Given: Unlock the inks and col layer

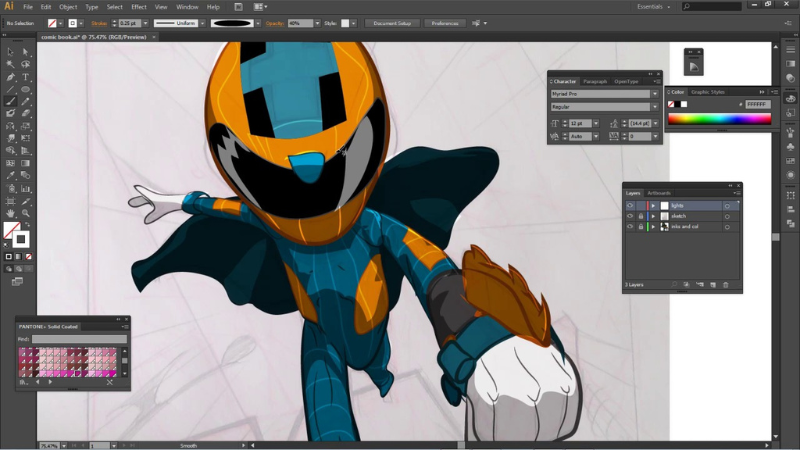Looking at the screenshot, I should pos(641,227).
